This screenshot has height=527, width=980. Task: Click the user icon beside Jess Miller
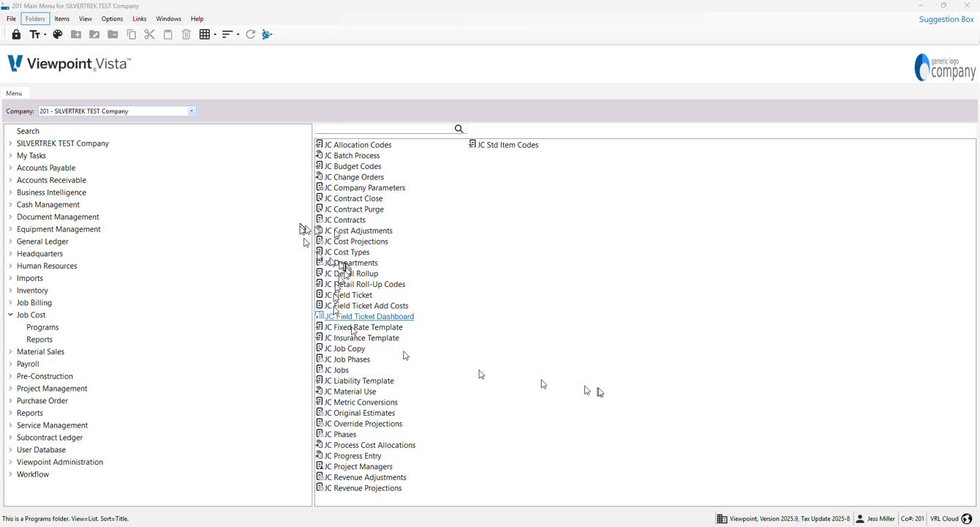click(x=860, y=519)
